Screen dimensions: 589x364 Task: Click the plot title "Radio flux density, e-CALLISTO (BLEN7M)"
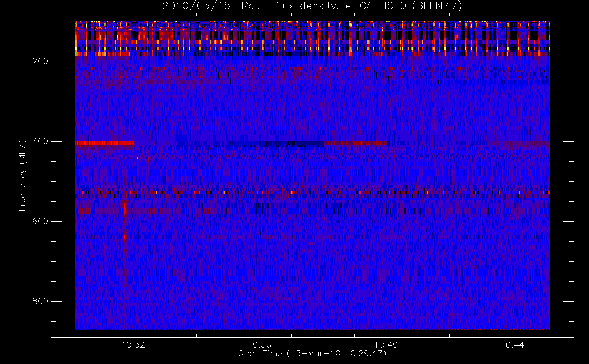click(352, 6)
